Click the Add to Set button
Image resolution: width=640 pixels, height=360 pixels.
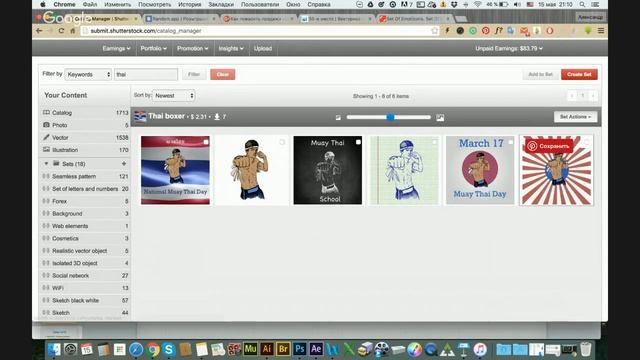click(x=540, y=74)
